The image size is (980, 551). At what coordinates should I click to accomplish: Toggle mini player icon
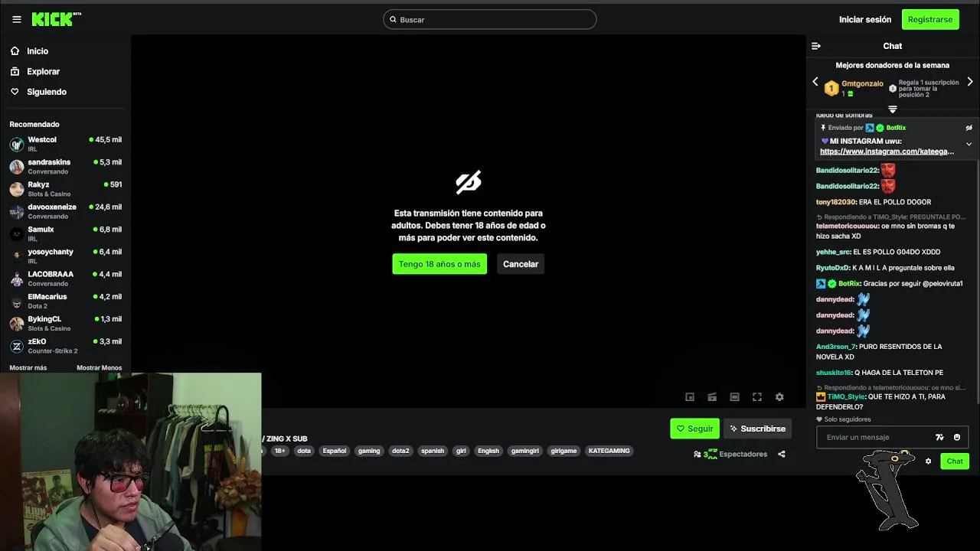pyautogui.click(x=690, y=397)
